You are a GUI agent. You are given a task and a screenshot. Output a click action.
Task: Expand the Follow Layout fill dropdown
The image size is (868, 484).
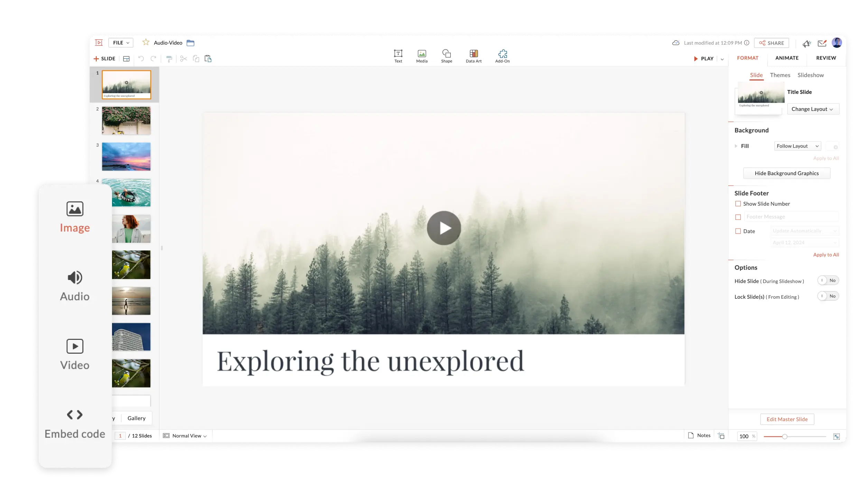[797, 146]
